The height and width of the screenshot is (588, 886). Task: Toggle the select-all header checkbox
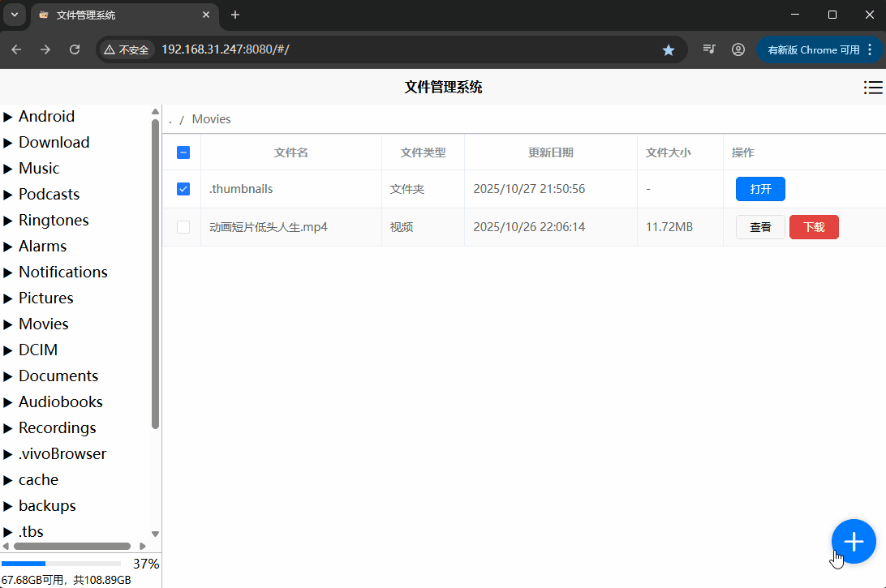coord(183,152)
